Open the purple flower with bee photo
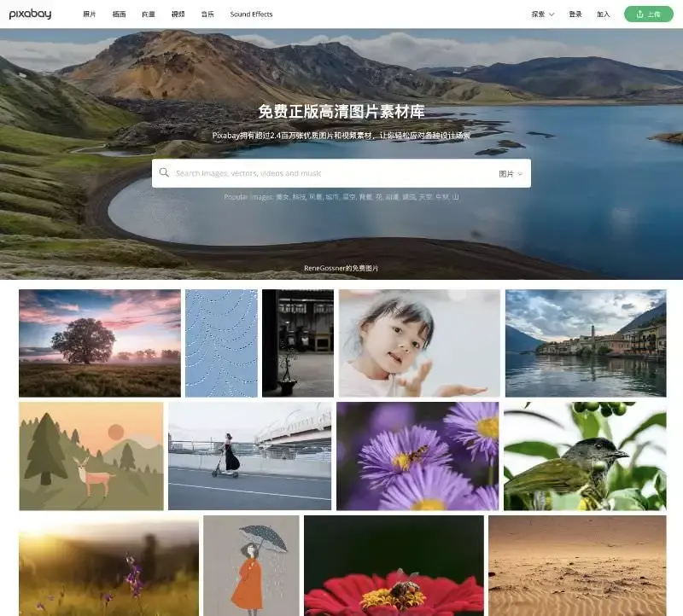Image resolution: width=683 pixels, height=616 pixels. click(x=417, y=456)
